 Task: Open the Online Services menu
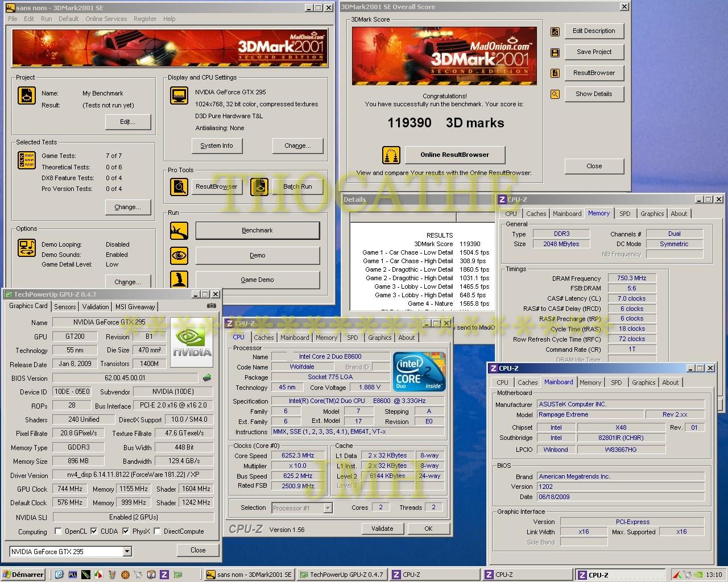tap(106, 19)
